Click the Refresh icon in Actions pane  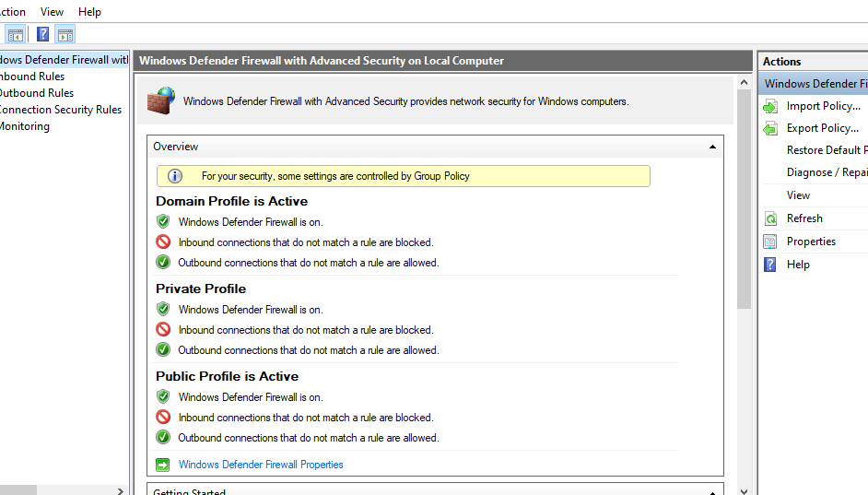tap(770, 218)
